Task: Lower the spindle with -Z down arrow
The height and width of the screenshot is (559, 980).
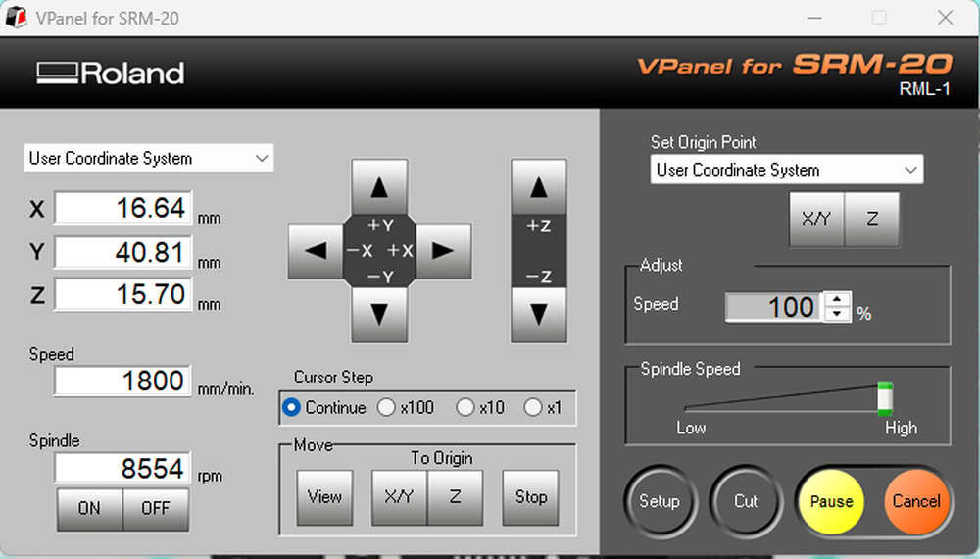Action: pyautogui.click(x=539, y=315)
